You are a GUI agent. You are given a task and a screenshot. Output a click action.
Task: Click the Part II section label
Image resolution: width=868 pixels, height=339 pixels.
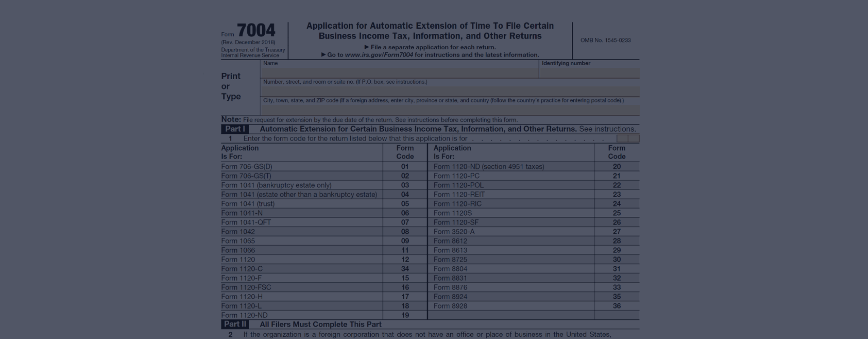(x=235, y=325)
